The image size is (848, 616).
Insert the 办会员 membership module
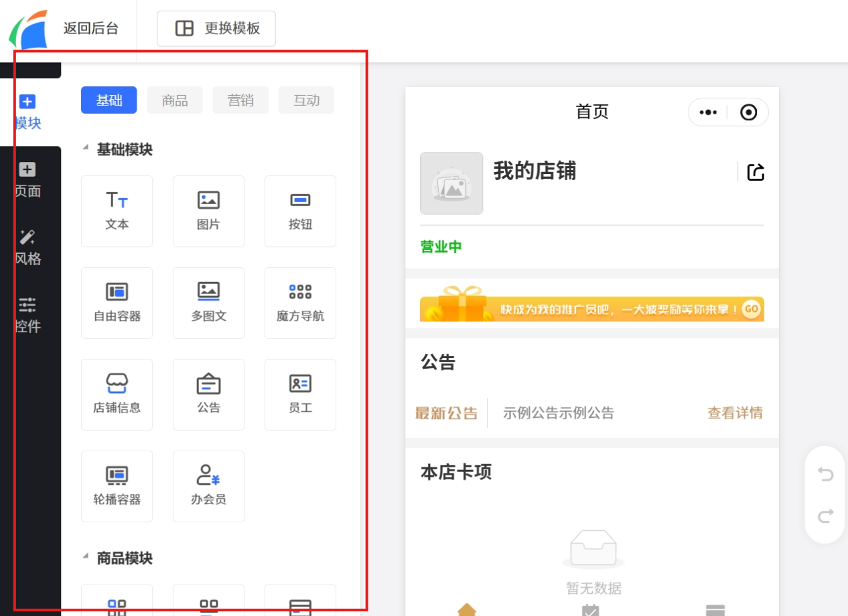208,486
